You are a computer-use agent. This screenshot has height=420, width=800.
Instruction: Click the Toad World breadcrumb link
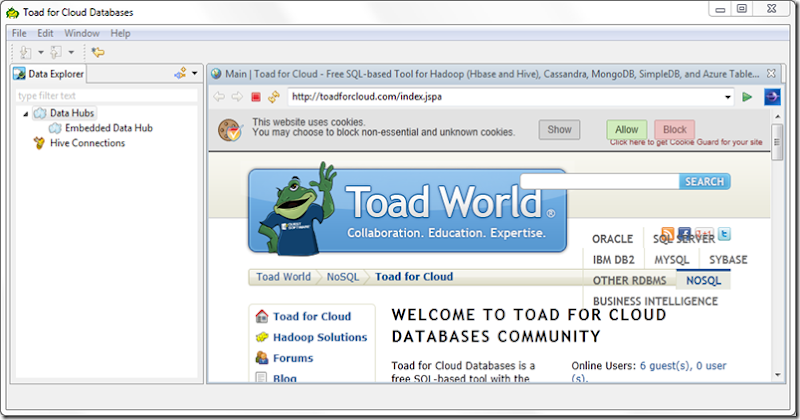click(283, 277)
